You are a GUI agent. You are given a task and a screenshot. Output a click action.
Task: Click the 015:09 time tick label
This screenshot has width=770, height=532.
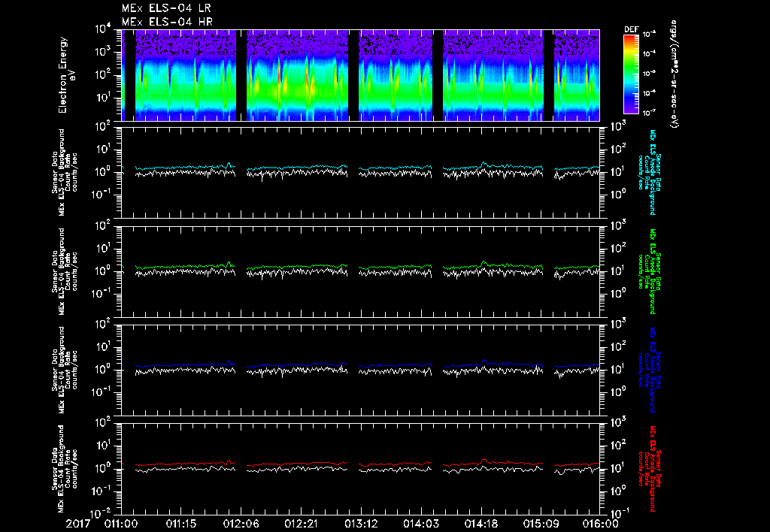pos(541,523)
